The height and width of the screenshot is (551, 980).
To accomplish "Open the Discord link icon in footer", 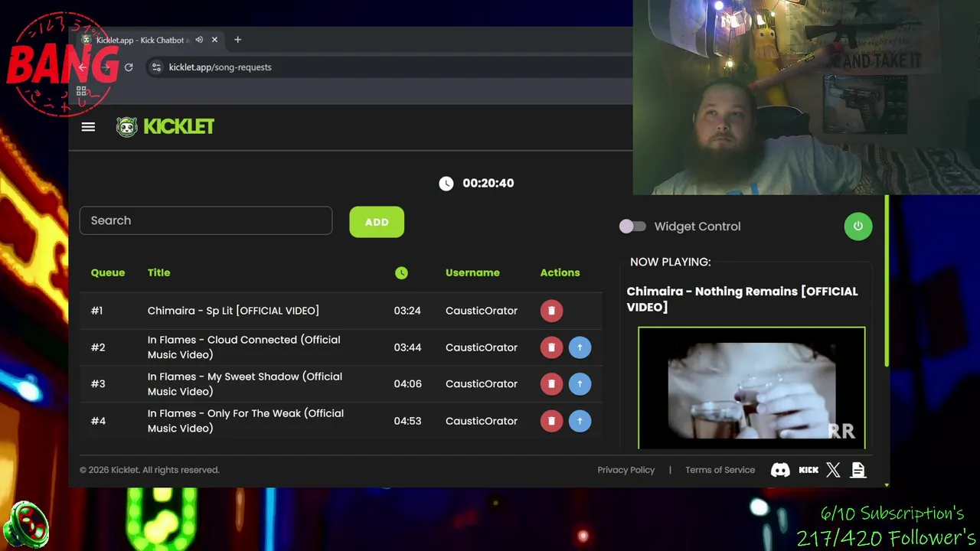I will point(780,470).
